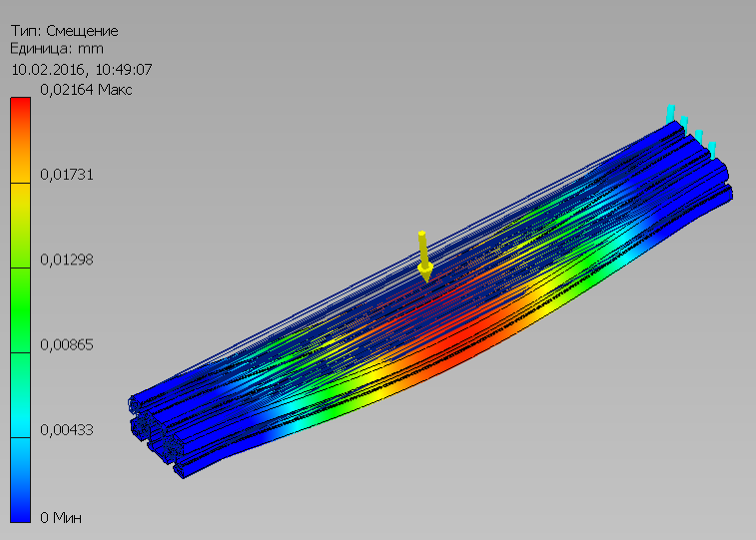Select the '0,00433' legend value

point(67,429)
